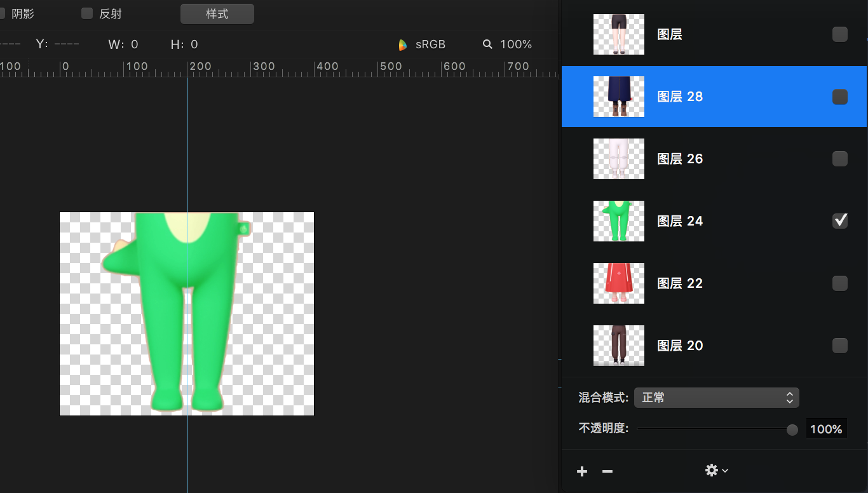Click the plus icon to add a layer
This screenshot has height=493, width=868.
(581, 471)
